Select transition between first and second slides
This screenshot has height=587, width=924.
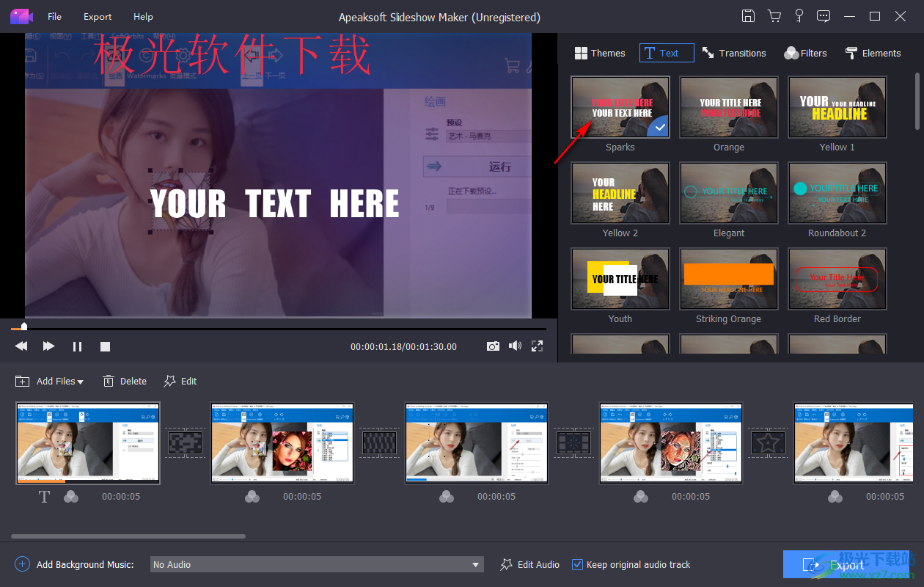186,442
